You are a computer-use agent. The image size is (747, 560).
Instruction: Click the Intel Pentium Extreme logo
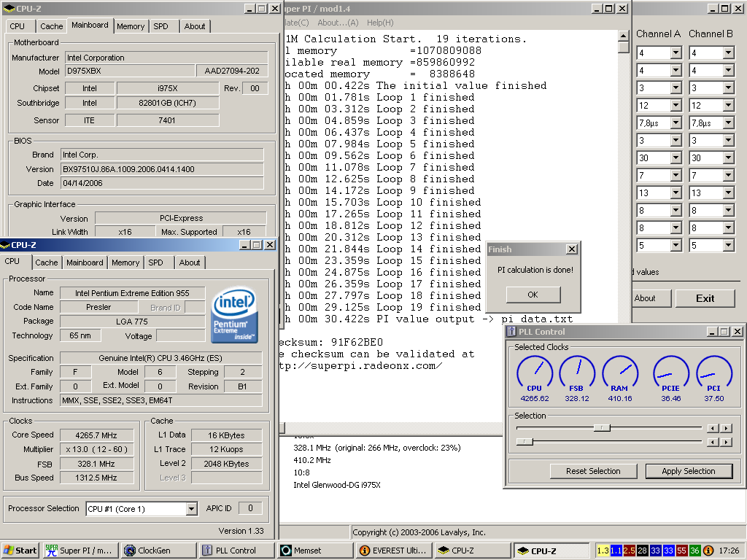[234, 314]
